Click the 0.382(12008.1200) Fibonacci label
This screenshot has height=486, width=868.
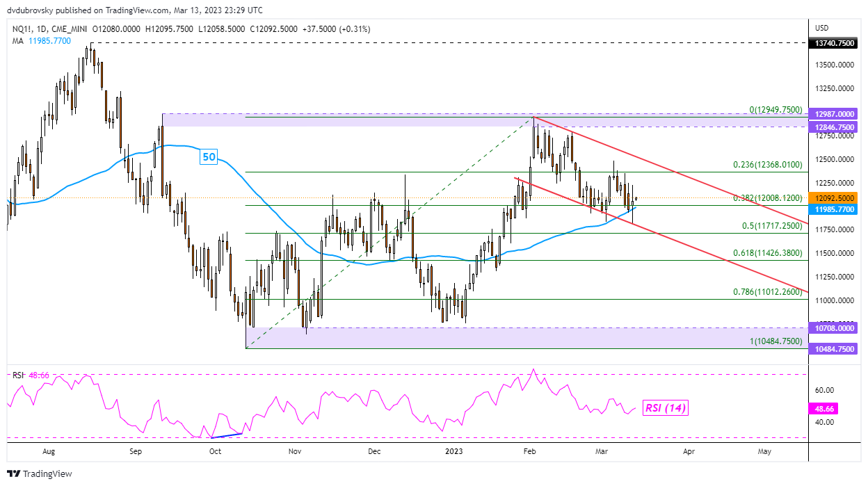tap(768, 198)
